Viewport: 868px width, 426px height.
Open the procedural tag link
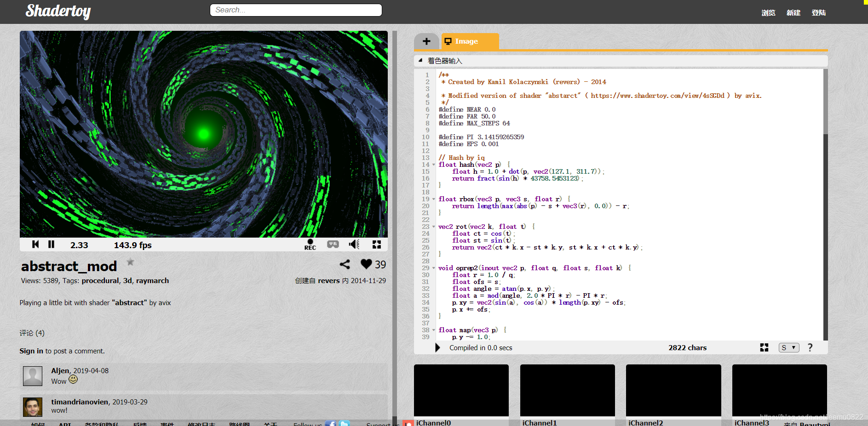(x=100, y=280)
